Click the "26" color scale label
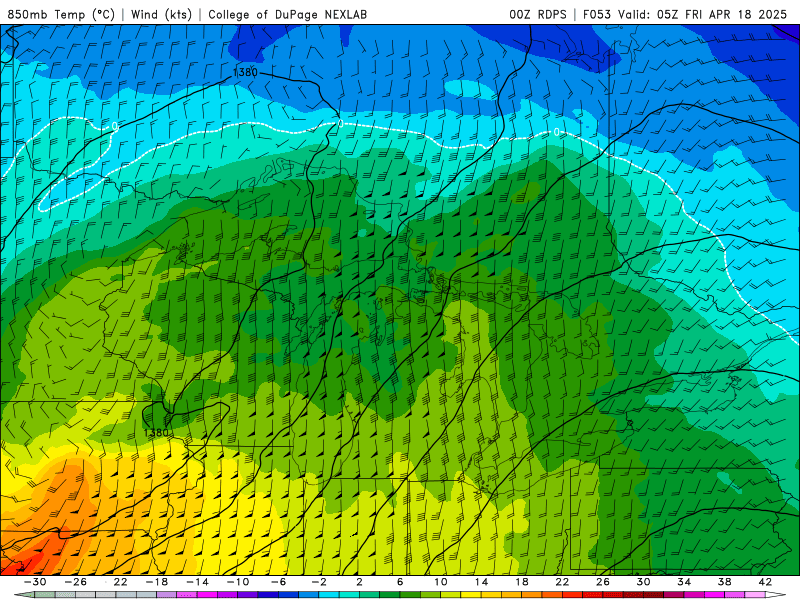This screenshot has height=600, width=800. (x=603, y=582)
